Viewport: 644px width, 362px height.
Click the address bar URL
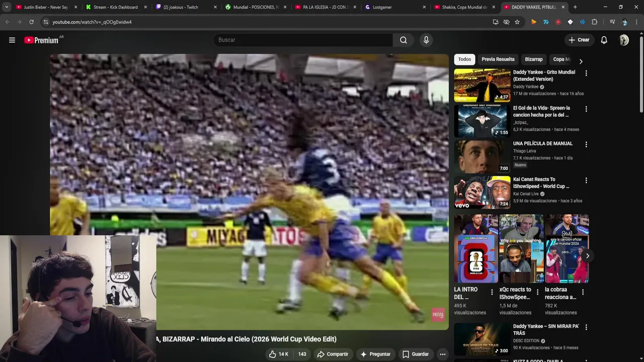pos(92,22)
